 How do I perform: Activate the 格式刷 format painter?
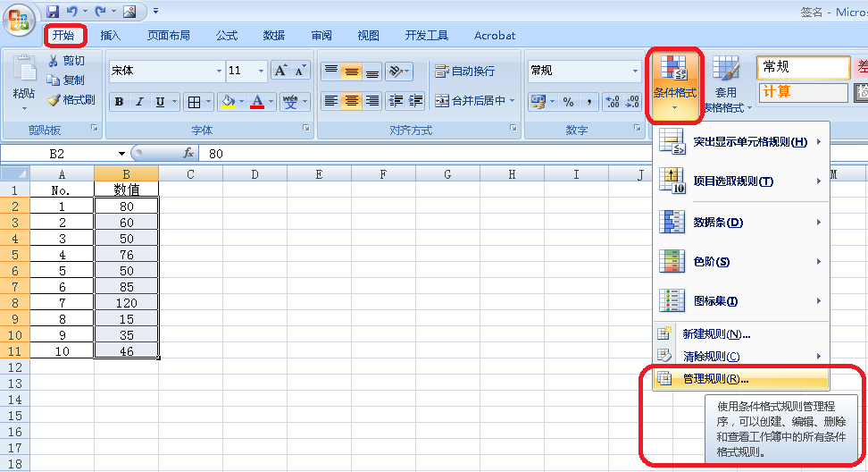pyautogui.click(x=71, y=100)
